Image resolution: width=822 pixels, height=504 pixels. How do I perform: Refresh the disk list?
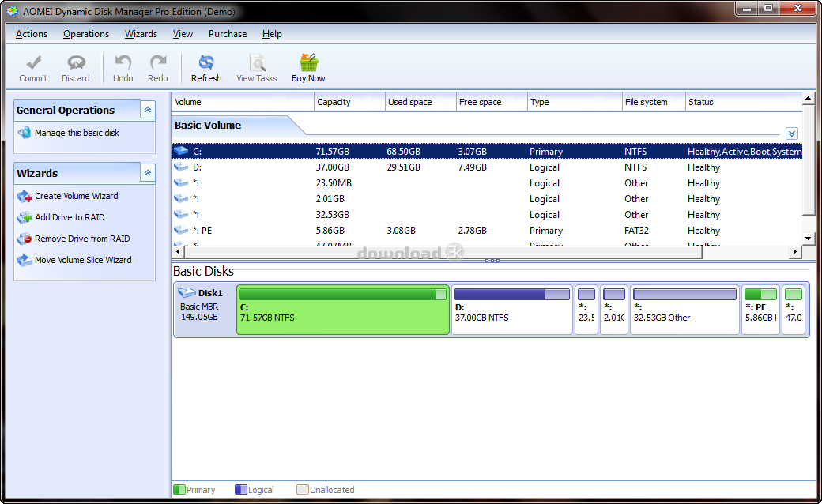click(206, 69)
